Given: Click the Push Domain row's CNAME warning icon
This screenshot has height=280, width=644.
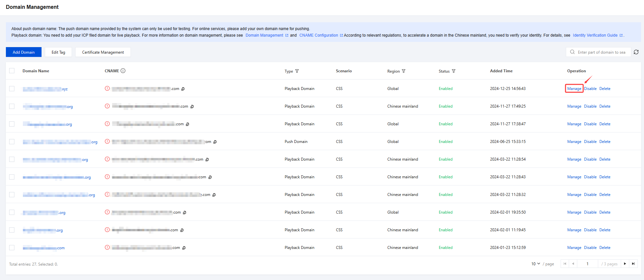Looking at the screenshot, I should (x=107, y=141).
